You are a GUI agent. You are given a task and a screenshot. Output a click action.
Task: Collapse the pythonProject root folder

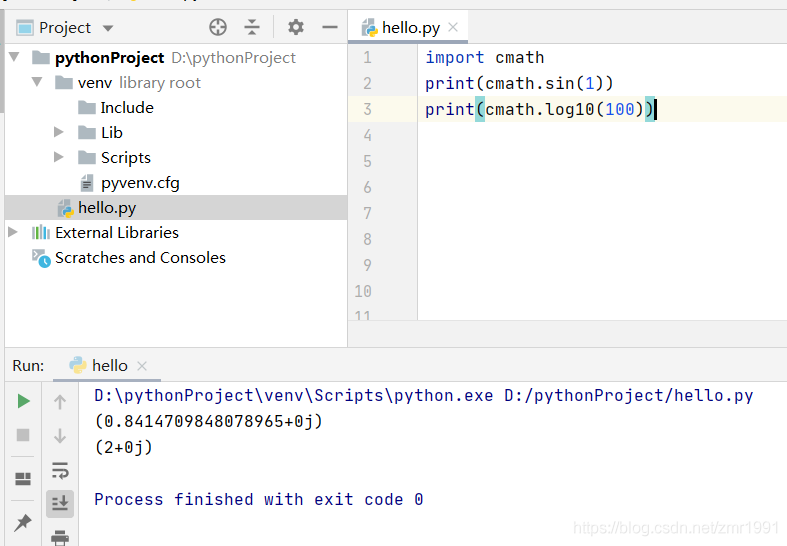pos(14,57)
